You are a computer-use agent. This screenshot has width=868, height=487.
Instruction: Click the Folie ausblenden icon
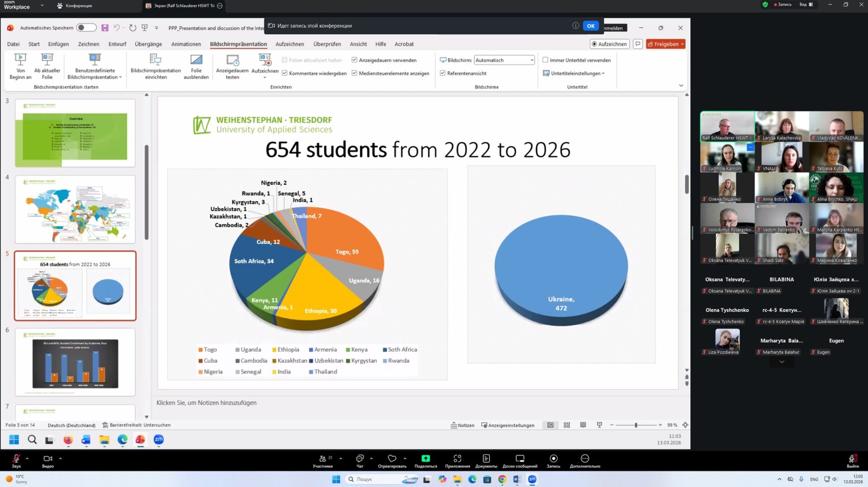click(x=196, y=60)
